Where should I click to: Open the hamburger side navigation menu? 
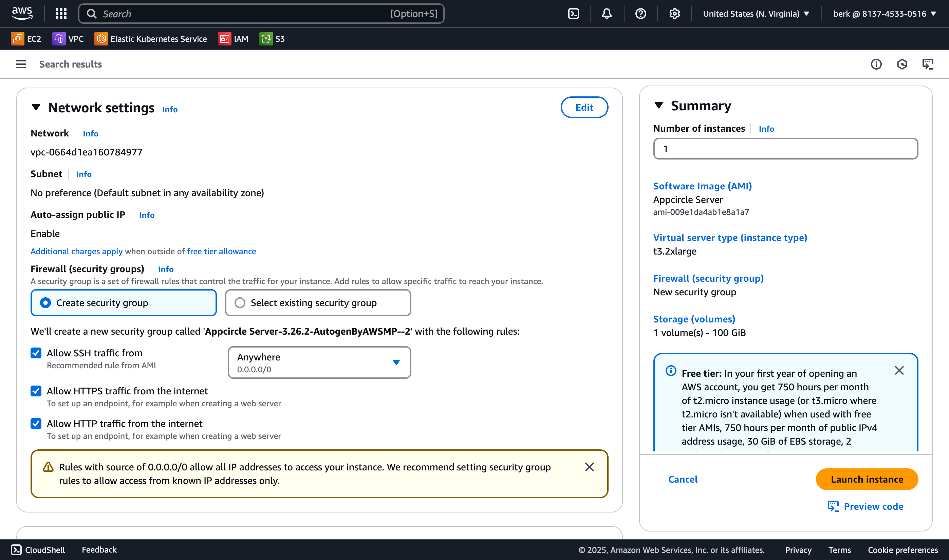21,64
